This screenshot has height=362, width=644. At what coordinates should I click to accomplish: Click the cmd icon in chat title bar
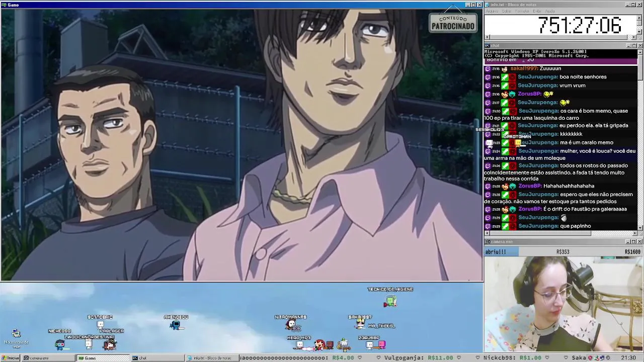[x=487, y=46]
